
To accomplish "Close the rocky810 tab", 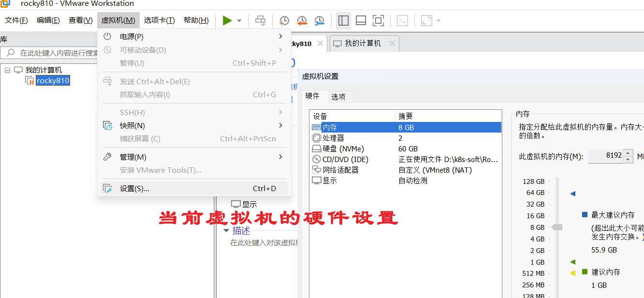I will [320, 44].
